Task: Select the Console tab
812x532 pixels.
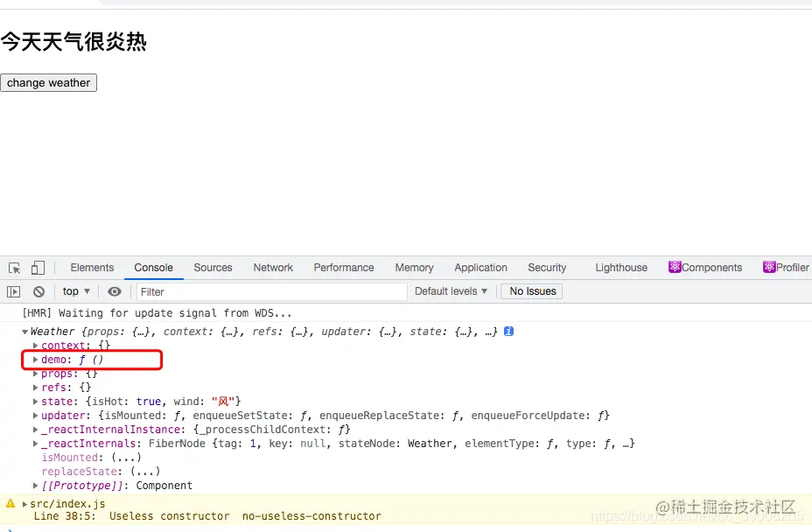Action: [153, 268]
